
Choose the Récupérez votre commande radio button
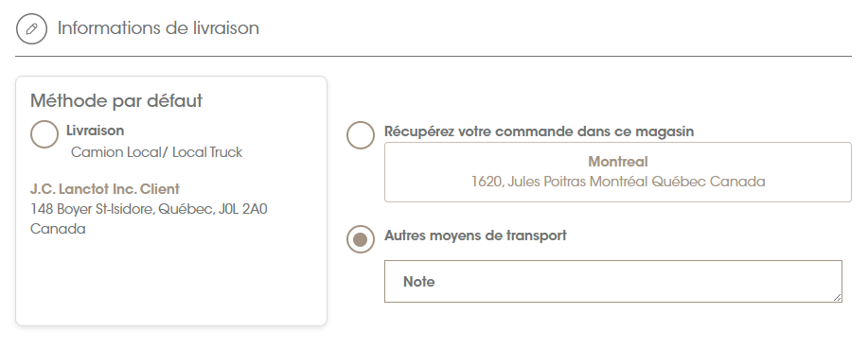361,135
